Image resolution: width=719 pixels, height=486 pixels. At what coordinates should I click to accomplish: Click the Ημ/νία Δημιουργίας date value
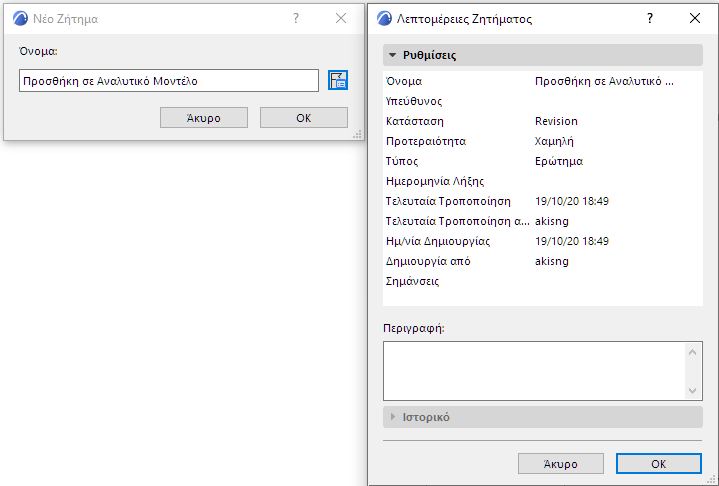click(572, 241)
